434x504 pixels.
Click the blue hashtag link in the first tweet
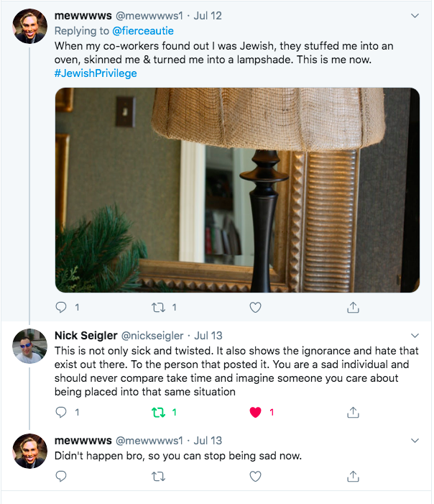click(x=96, y=73)
